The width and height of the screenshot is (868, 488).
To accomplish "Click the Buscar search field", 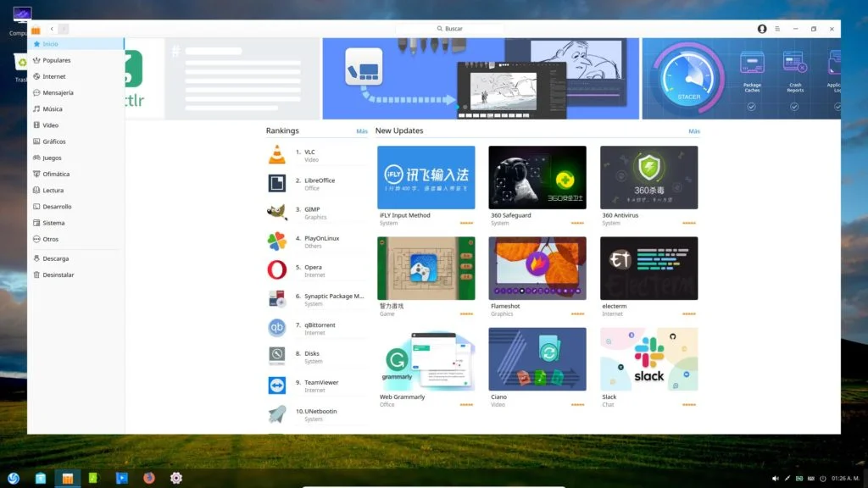I will click(x=449, y=29).
